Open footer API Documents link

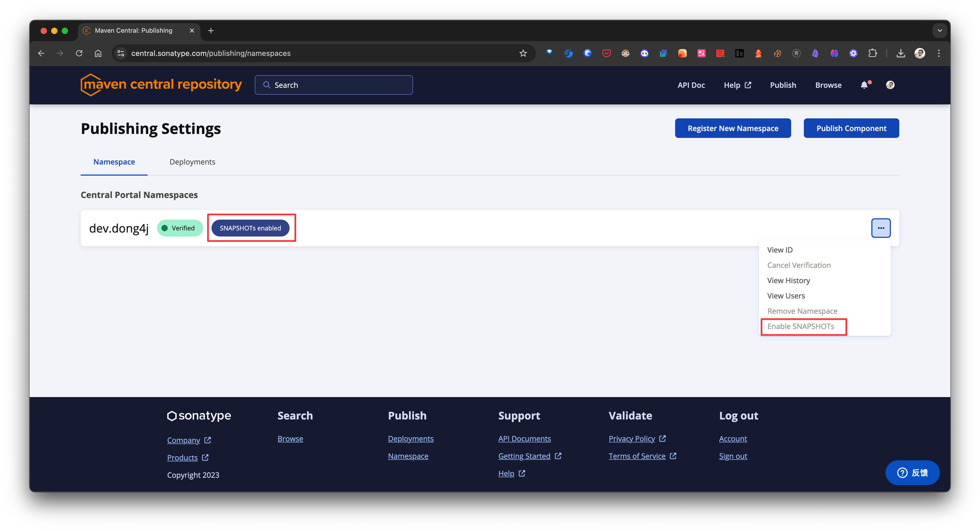click(524, 438)
